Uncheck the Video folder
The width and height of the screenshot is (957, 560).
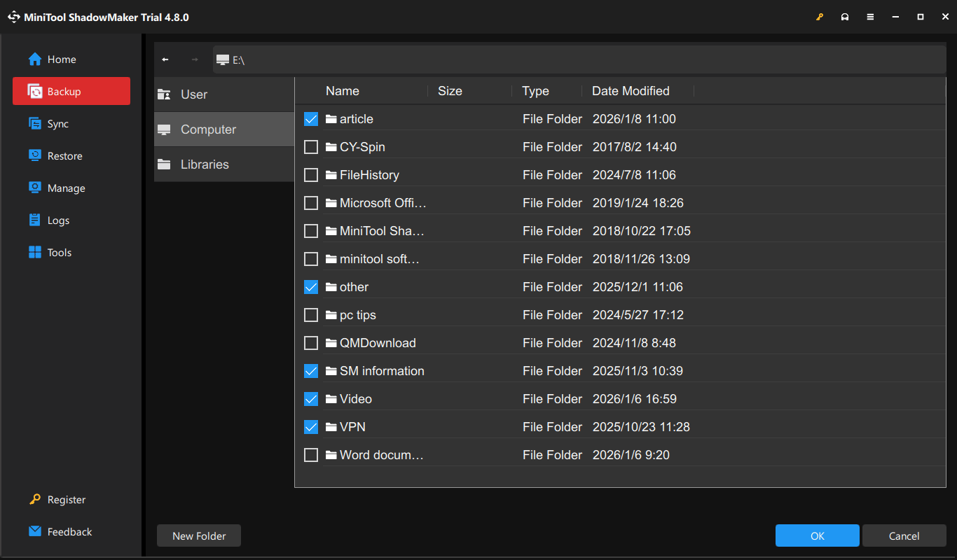(x=311, y=398)
